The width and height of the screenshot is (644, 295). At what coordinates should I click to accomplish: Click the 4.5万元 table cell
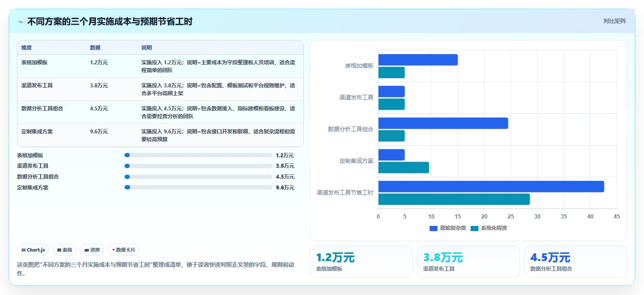99,109
